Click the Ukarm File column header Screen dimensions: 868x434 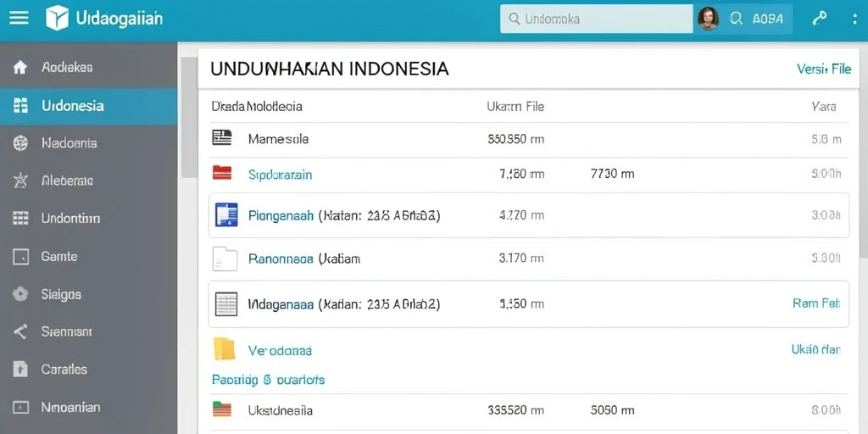tap(515, 106)
